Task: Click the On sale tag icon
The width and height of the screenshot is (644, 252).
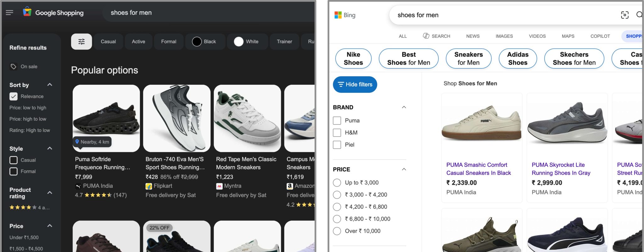Action: point(13,66)
